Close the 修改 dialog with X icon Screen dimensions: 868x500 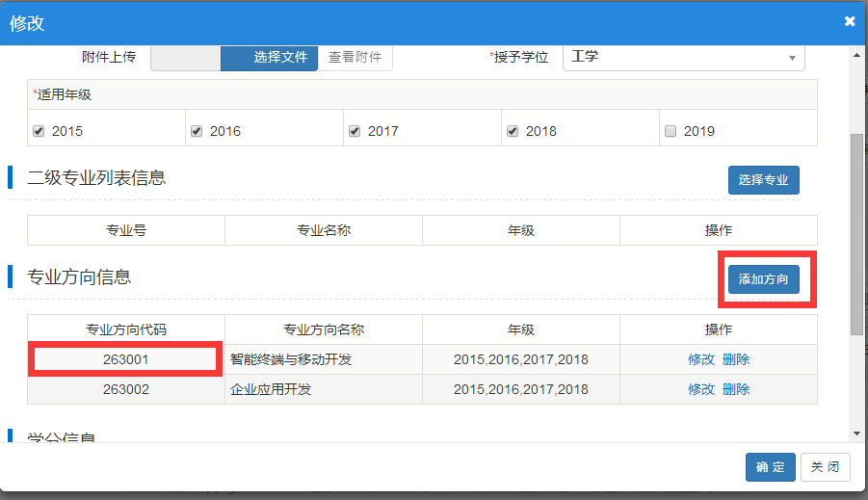click(849, 21)
